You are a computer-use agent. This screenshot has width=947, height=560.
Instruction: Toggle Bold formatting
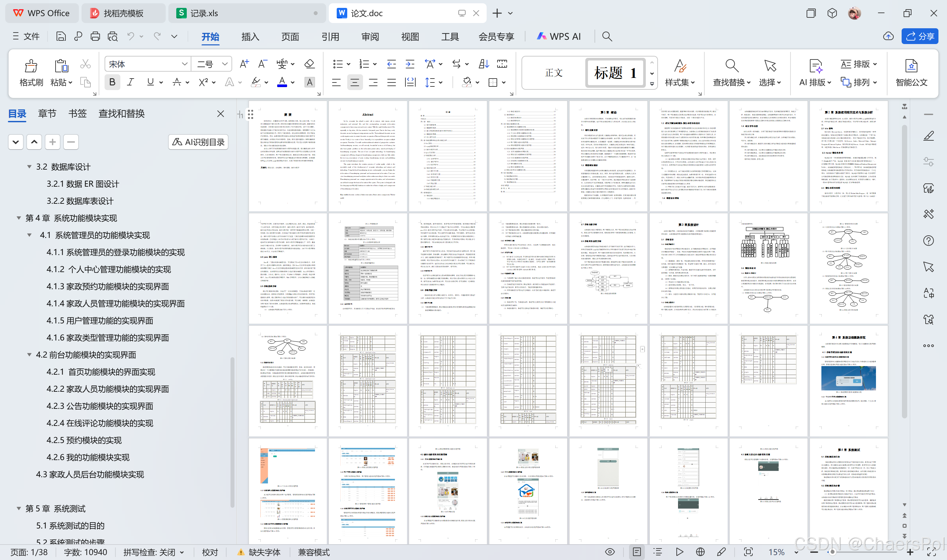click(x=112, y=82)
